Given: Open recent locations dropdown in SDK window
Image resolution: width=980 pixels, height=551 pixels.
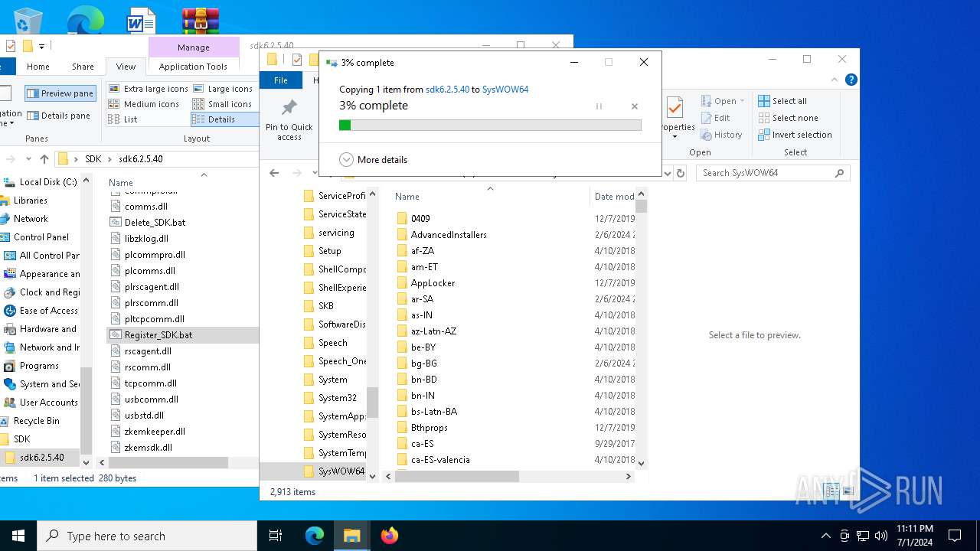Looking at the screenshot, I should (x=28, y=159).
